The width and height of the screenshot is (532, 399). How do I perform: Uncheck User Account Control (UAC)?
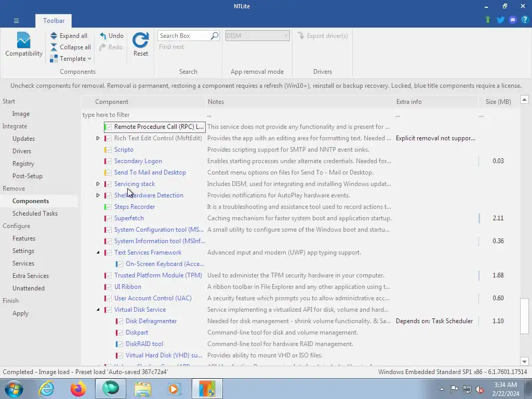tap(109, 299)
